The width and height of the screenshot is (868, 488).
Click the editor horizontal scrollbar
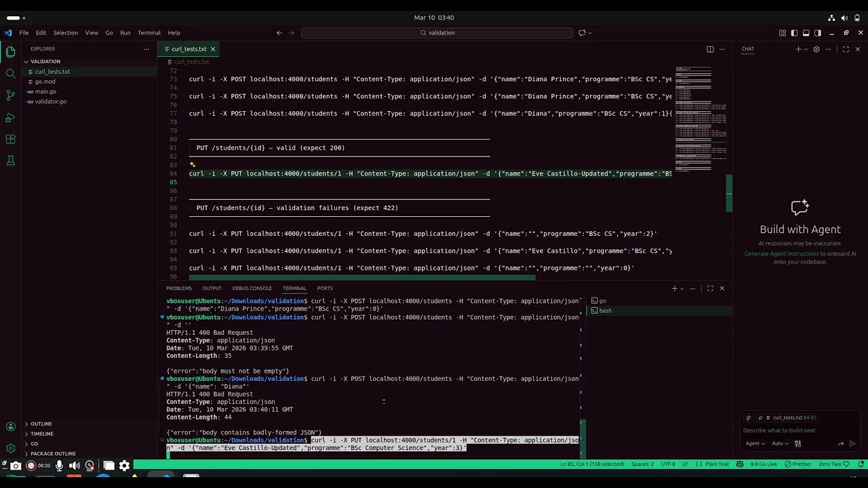[x=363, y=277]
